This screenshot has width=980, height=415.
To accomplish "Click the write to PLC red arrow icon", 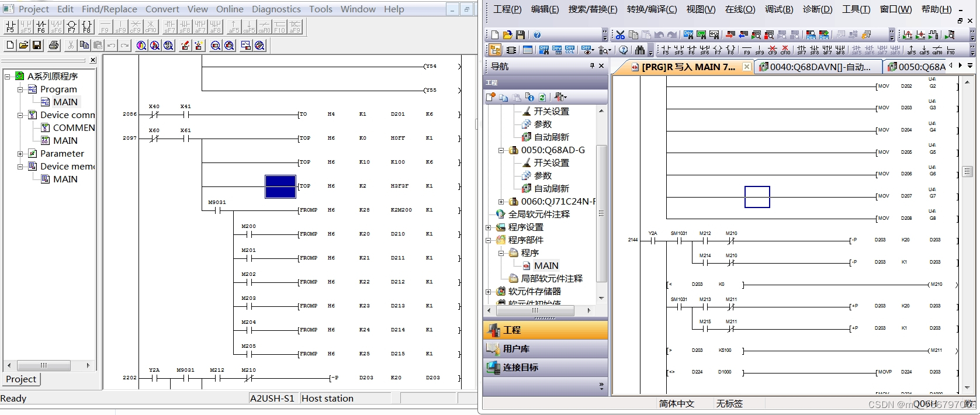I will (x=730, y=35).
